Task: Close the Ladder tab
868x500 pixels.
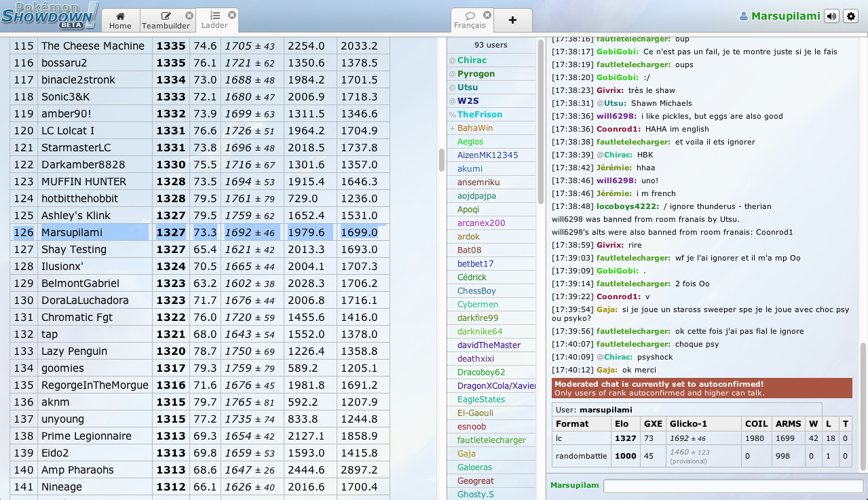Action: (232, 15)
